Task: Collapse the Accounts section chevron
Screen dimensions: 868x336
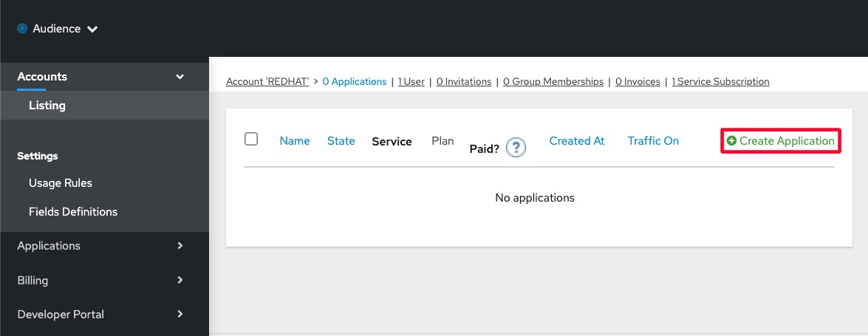Action: tap(180, 77)
